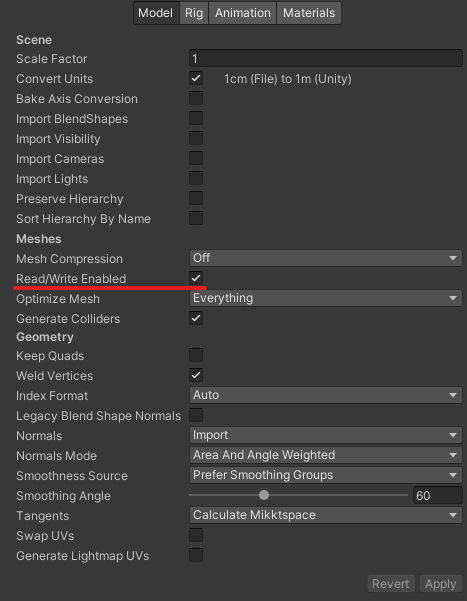Expand the Index Format dropdown
467x601 pixels.
(x=326, y=395)
